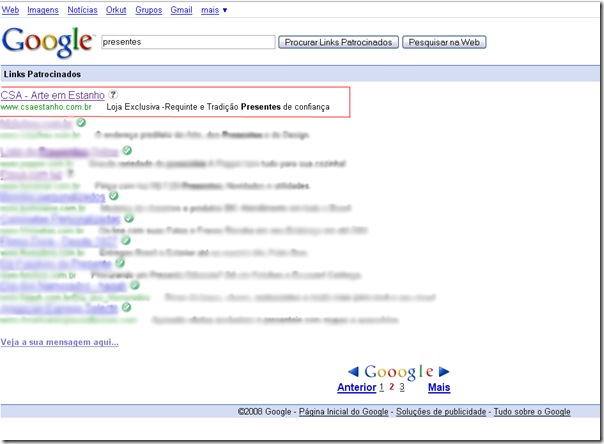Expand the 'mais' dropdown menu
The height and width of the screenshot is (444, 604).
(x=214, y=10)
